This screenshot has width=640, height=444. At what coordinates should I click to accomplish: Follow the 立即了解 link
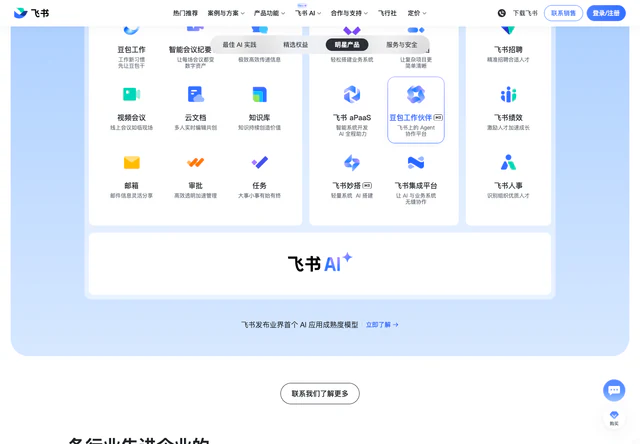pos(382,325)
